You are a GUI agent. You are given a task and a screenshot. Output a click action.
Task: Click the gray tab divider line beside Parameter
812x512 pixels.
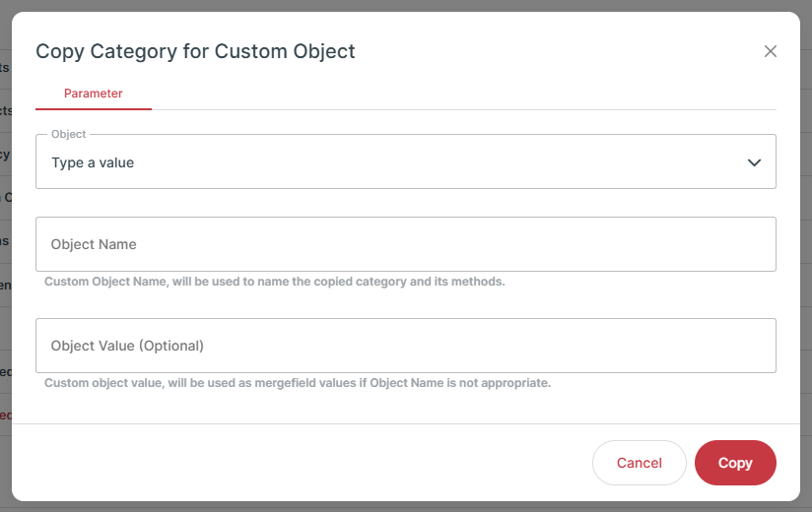click(x=463, y=109)
